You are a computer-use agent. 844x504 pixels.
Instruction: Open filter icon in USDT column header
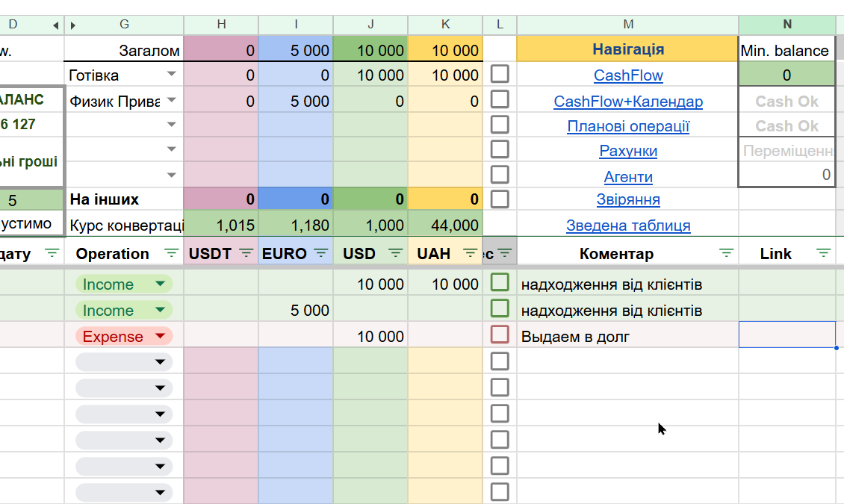pyautogui.click(x=246, y=254)
